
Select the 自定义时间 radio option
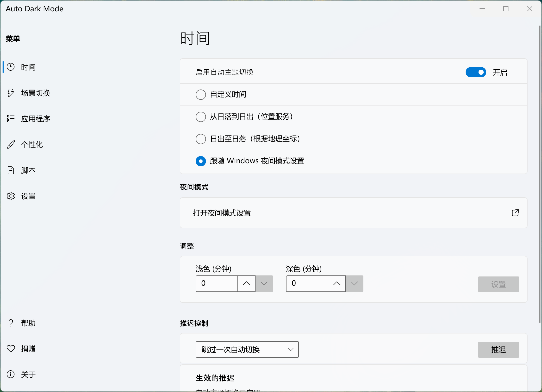click(x=201, y=95)
